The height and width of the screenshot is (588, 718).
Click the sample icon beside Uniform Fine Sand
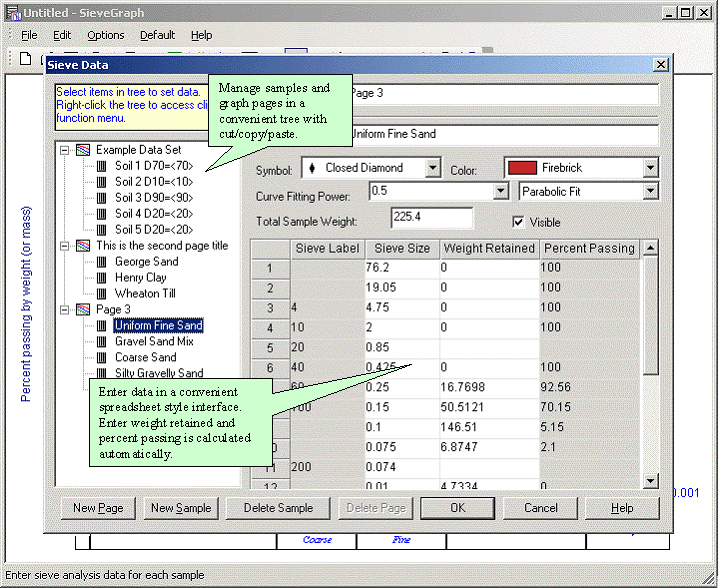pos(102,326)
